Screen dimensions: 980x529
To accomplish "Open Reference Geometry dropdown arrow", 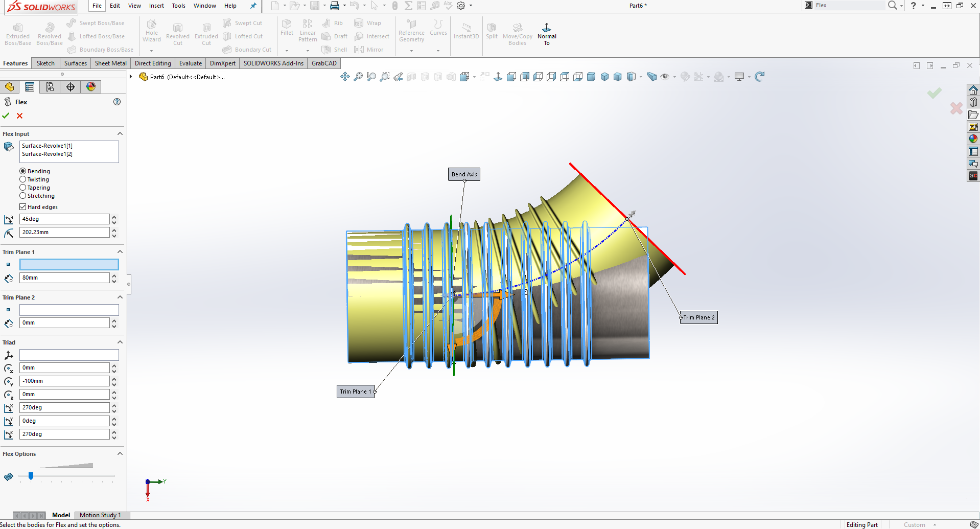I will point(411,51).
